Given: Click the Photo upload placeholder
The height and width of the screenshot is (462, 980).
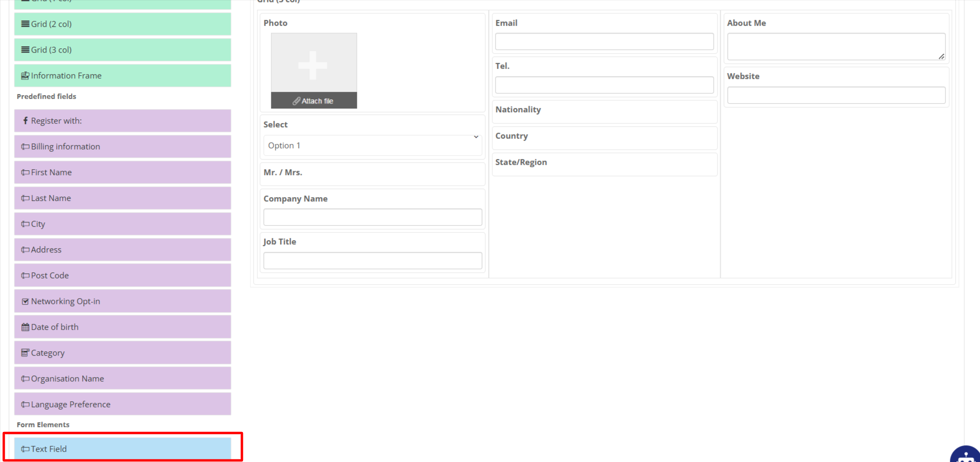Looking at the screenshot, I should tap(313, 63).
